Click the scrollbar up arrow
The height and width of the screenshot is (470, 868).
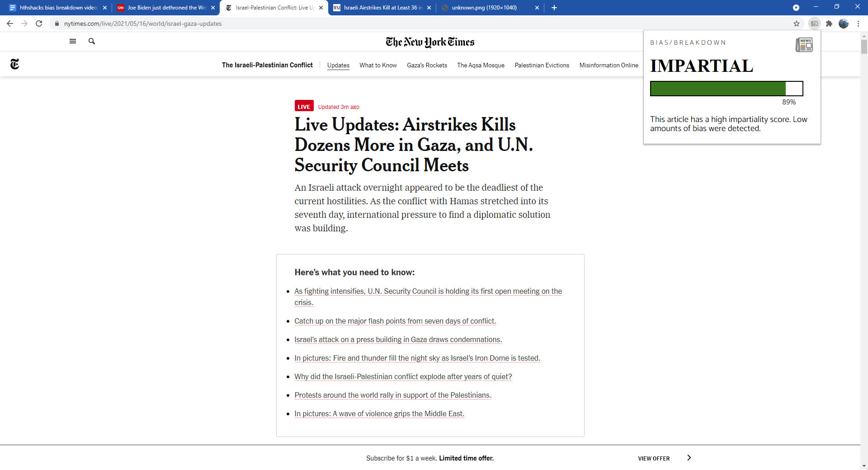[x=864, y=35]
